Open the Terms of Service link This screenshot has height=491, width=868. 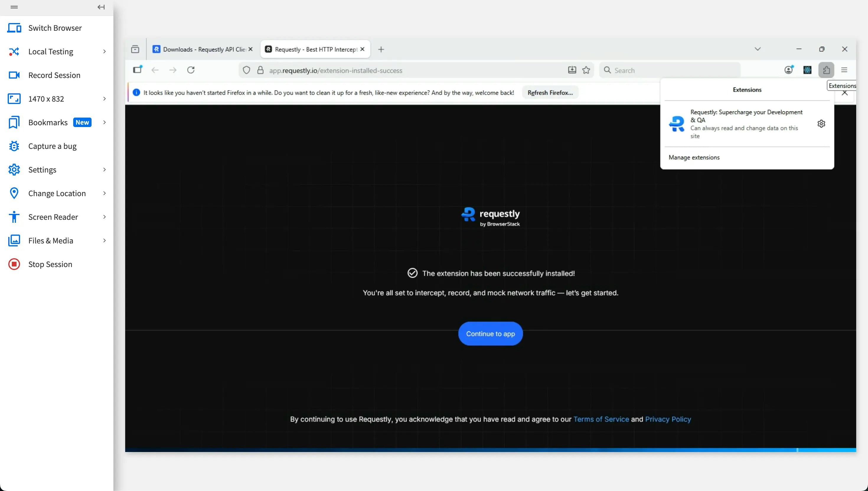tap(601, 419)
